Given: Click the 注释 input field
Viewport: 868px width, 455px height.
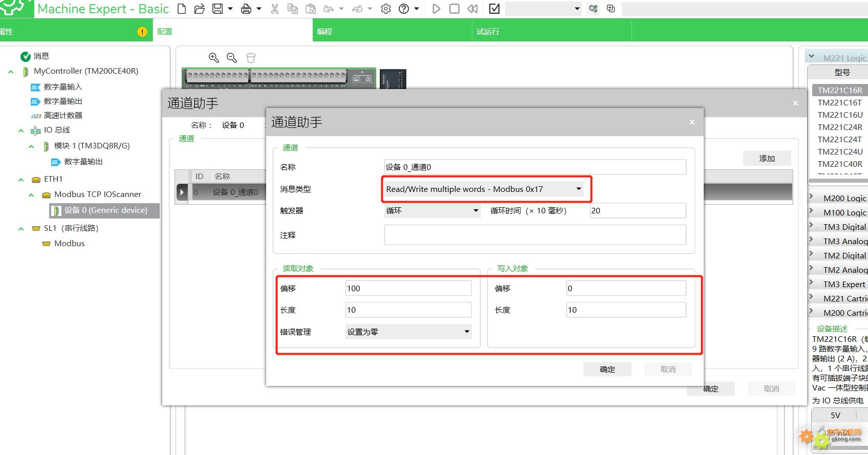Looking at the screenshot, I should 535,235.
